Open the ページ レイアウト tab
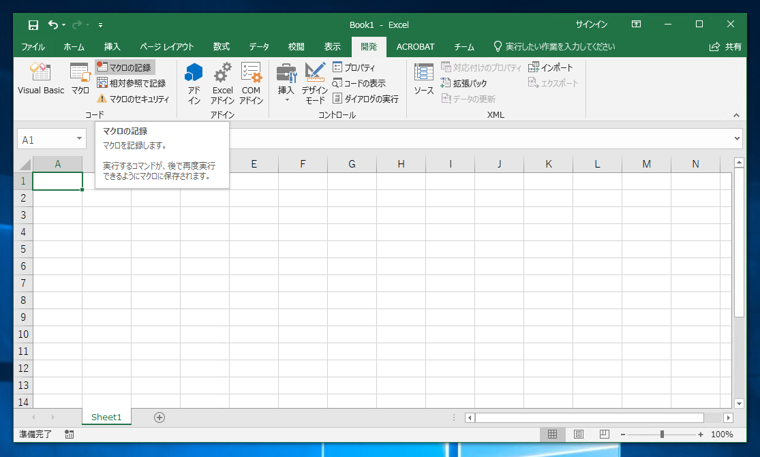This screenshot has width=760, height=457. pyautogui.click(x=167, y=47)
